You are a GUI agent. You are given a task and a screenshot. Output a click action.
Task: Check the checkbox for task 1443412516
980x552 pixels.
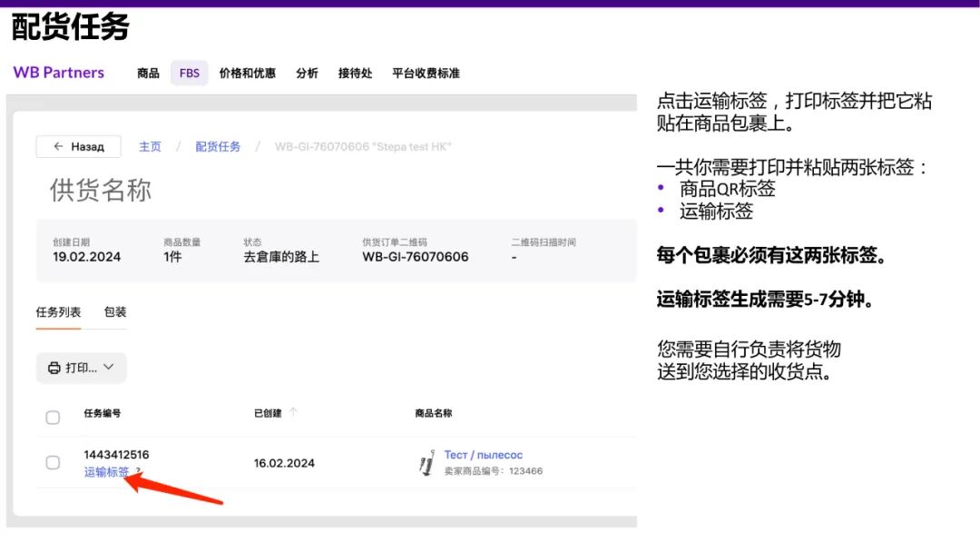point(53,462)
